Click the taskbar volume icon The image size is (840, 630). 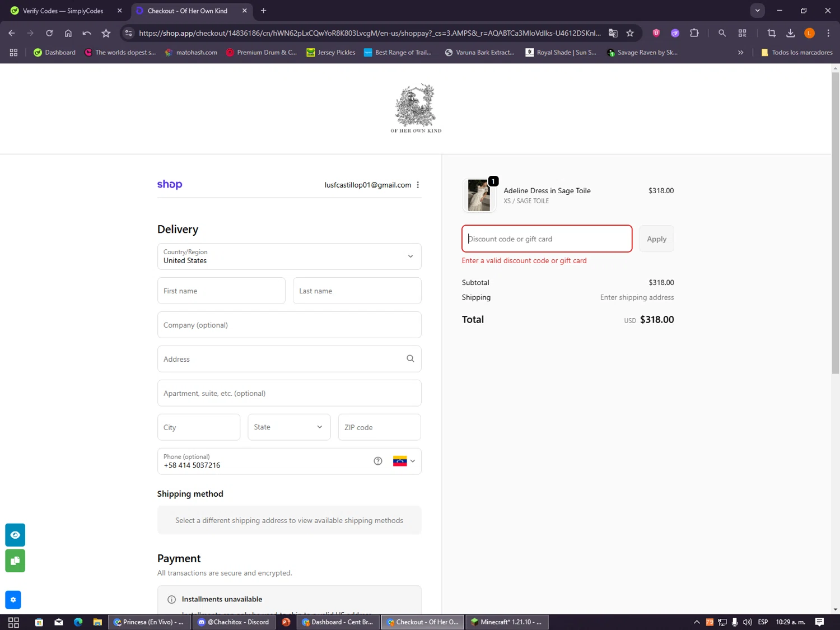[747, 622]
